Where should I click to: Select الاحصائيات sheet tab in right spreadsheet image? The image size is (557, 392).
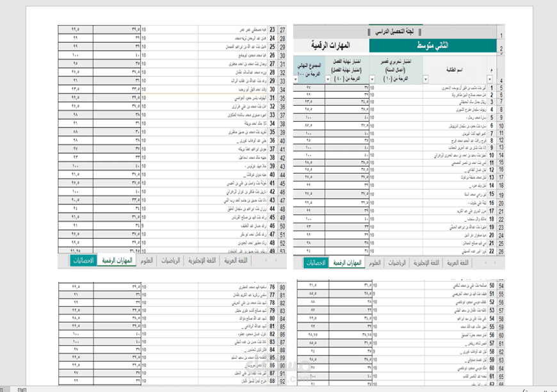(316, 263)
